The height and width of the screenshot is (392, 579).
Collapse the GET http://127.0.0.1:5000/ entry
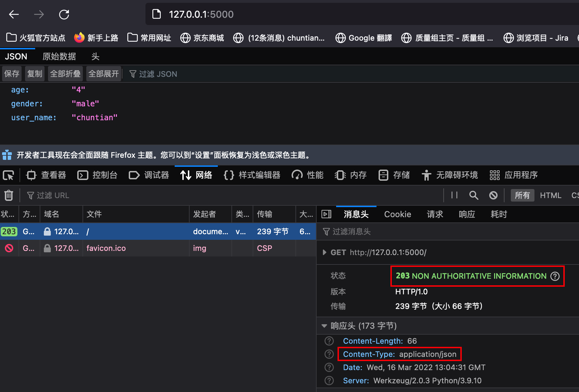[x=324, y=252]
